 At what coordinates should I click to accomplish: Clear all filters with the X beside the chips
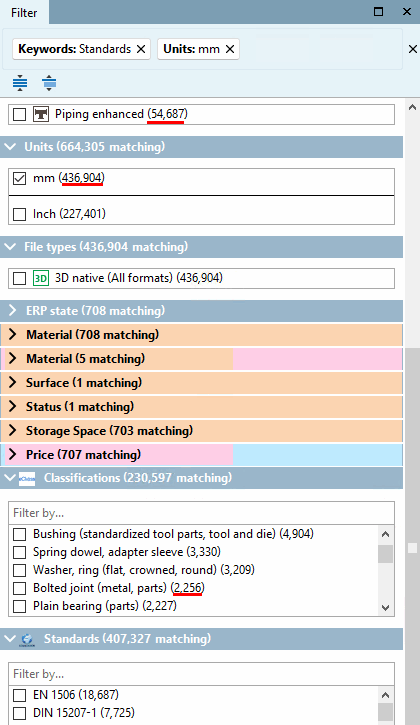413,49
